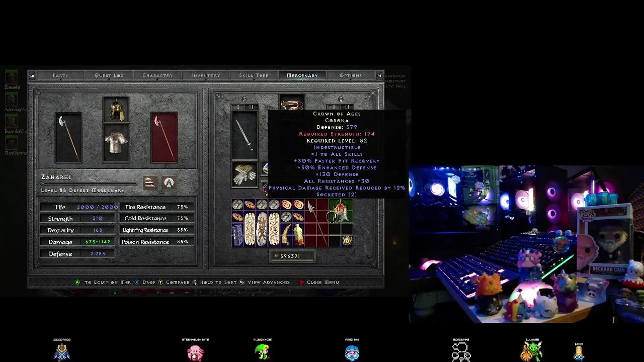Click the View Advanced prompt
644x362 pixels.
[265, 282]
